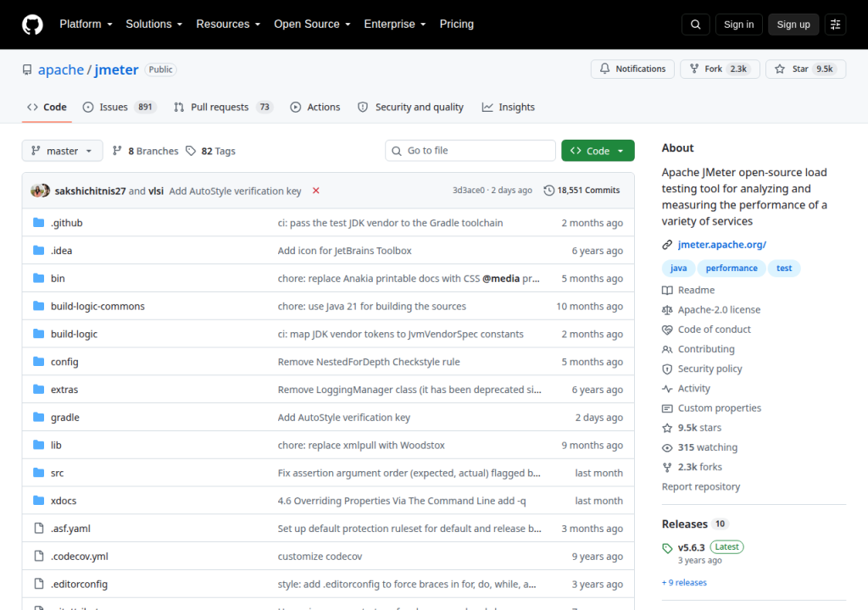The height and width of the screenshot is (610, 868).
Task: Open the apache organization link
Action: [61, 69]
